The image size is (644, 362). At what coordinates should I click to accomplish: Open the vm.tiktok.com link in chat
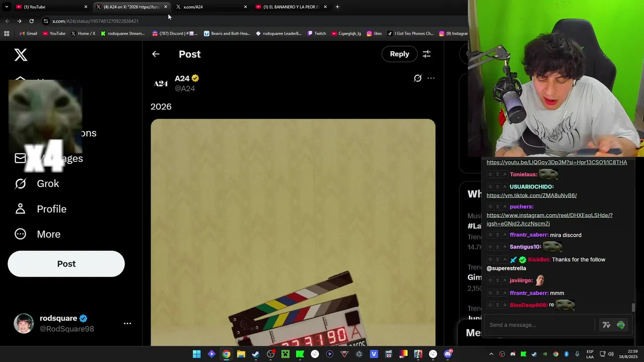[x=531, y=195]
